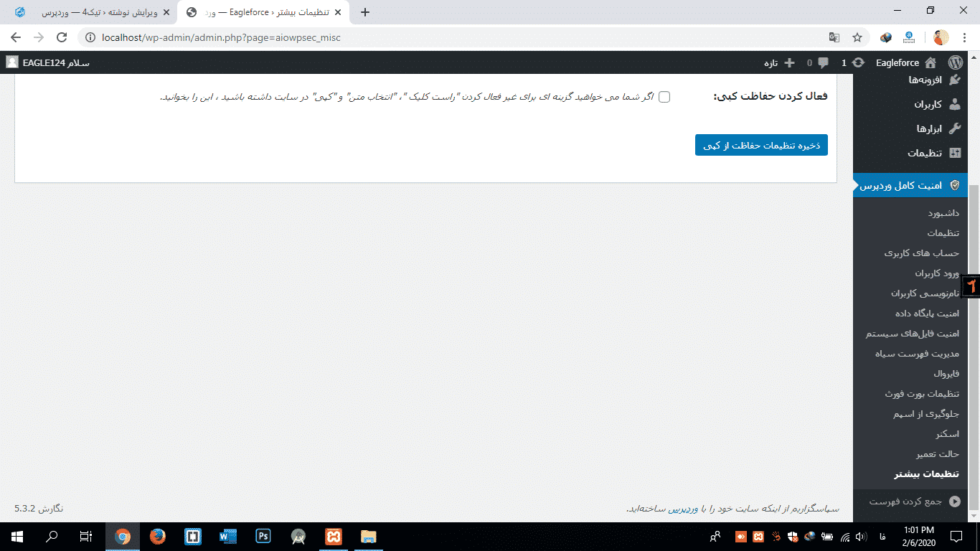Open 'مدیریت فهرست سیاه' submenu item

point(917,354)
